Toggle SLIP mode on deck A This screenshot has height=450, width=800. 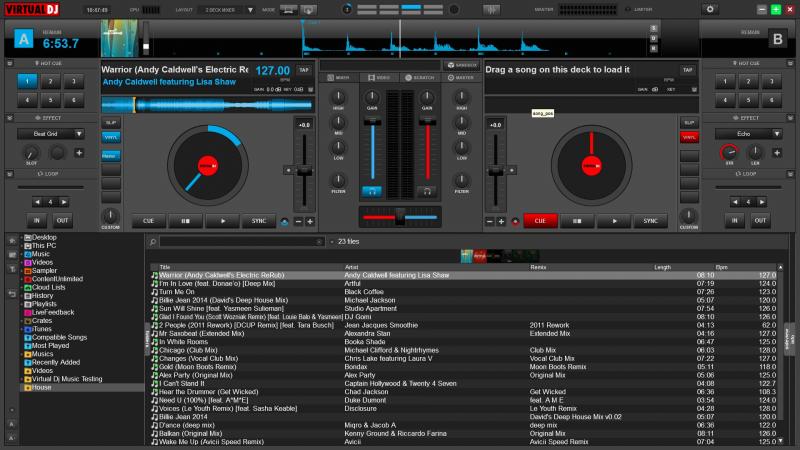pos(111,123)
